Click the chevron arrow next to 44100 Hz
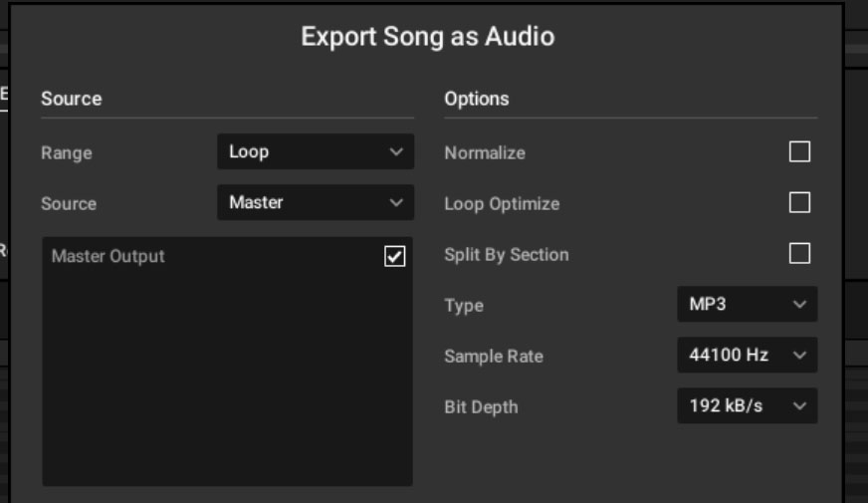Viewport: 868px width, 503px height. (x=798, y=356)
